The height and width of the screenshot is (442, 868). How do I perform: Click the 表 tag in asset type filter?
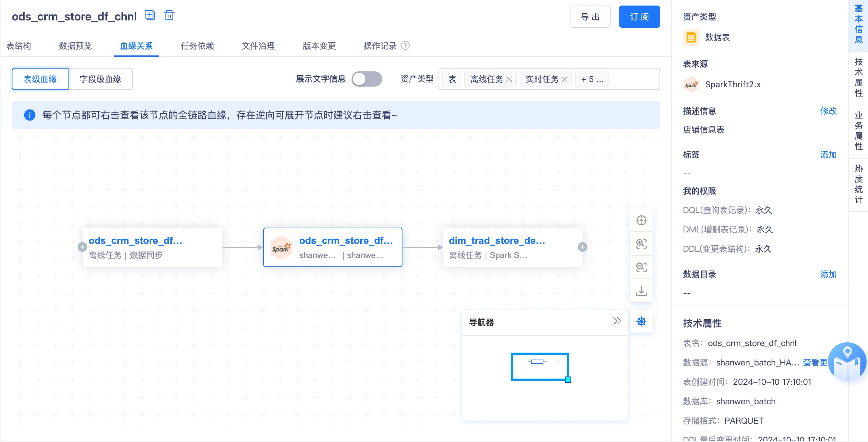pyautogui.click(x=452, y=79)
